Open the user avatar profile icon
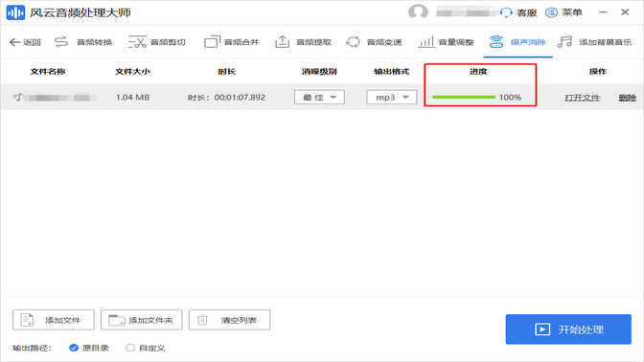Screen dimensions: 644x362 pyautogui.click(x=418, y=11)
